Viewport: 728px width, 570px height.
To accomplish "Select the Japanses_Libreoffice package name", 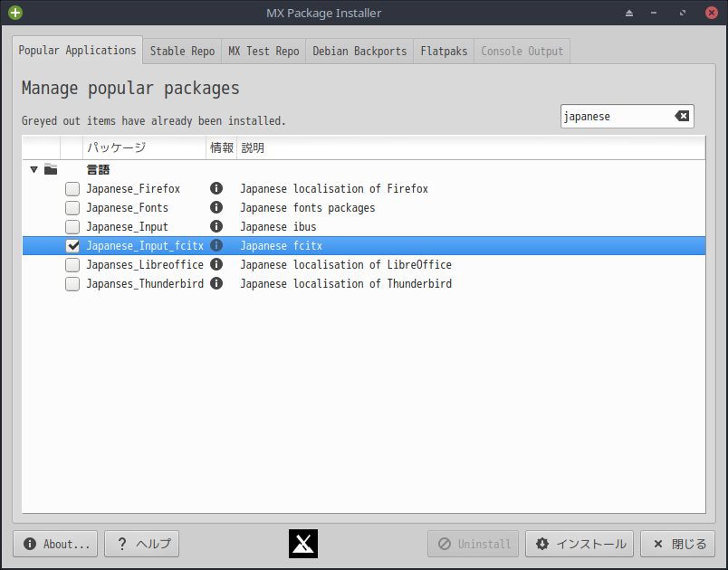I will coord(145,265).
